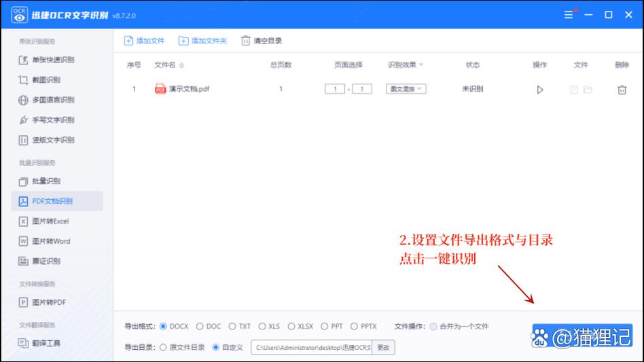
Task: Click the 序号 column header
Action: (134, 65)
